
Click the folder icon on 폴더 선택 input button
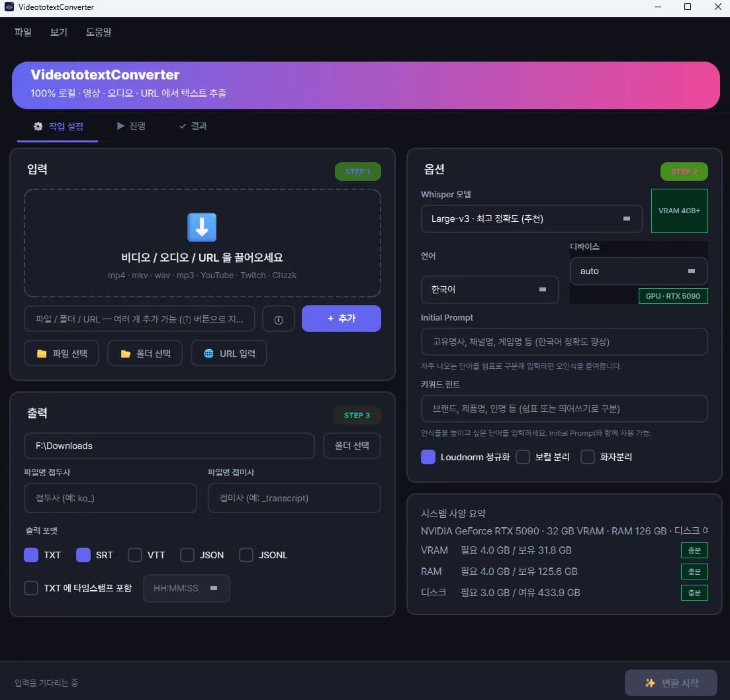(x=125, y=354)
